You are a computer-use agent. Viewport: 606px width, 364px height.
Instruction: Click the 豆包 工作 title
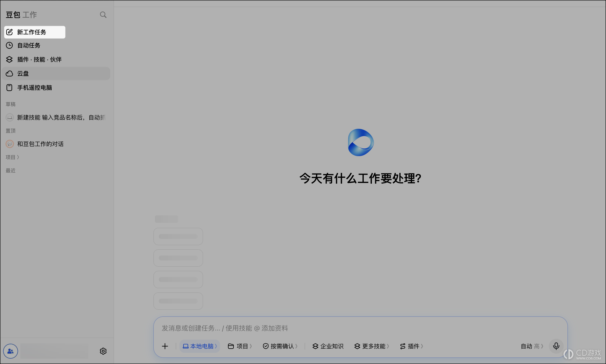[21, 15]
